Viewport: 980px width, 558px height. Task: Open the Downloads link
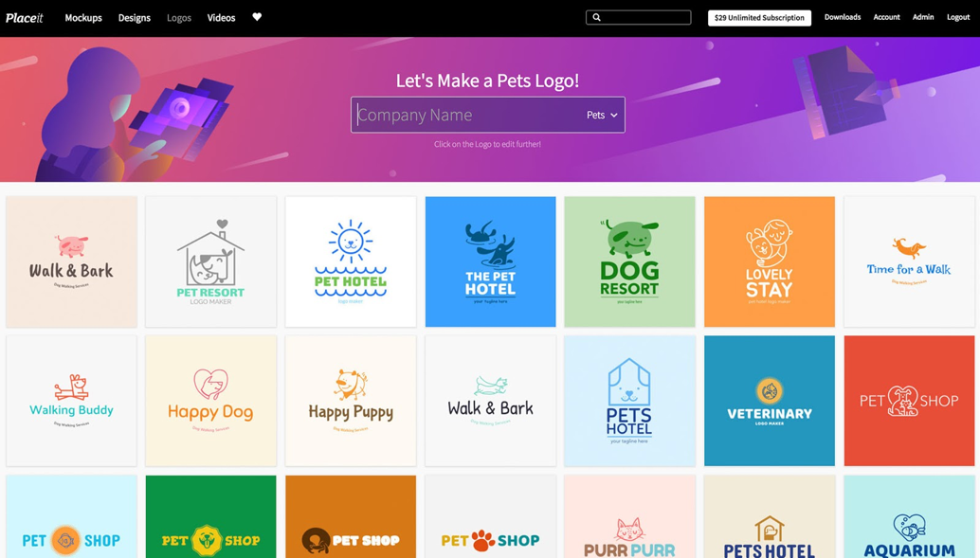(842, 17)
